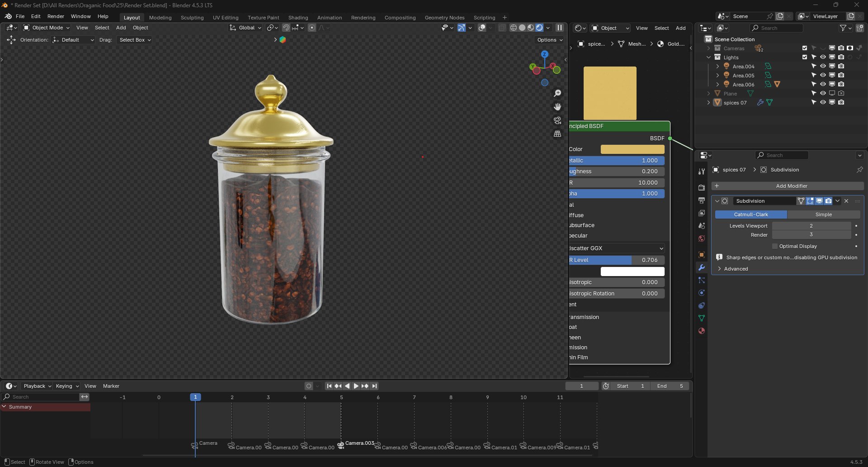868x467 pixels.
Task: Expand the Cameras collection in outliner
Action: (x=708, y=48)
